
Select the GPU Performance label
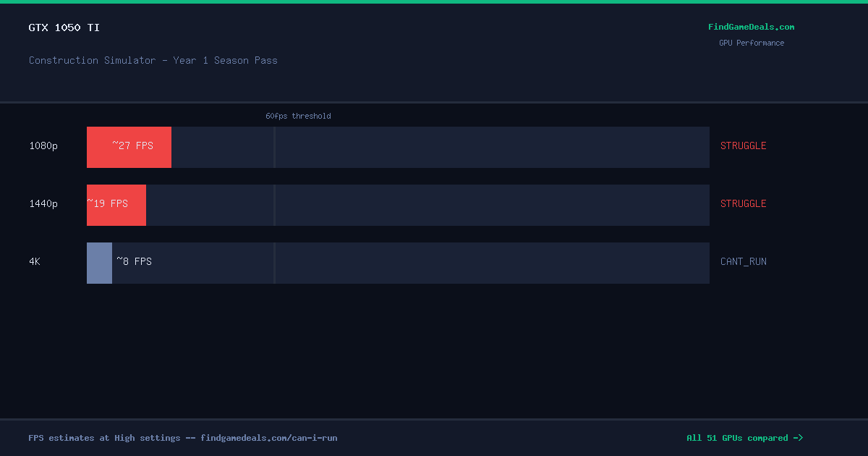751,43
